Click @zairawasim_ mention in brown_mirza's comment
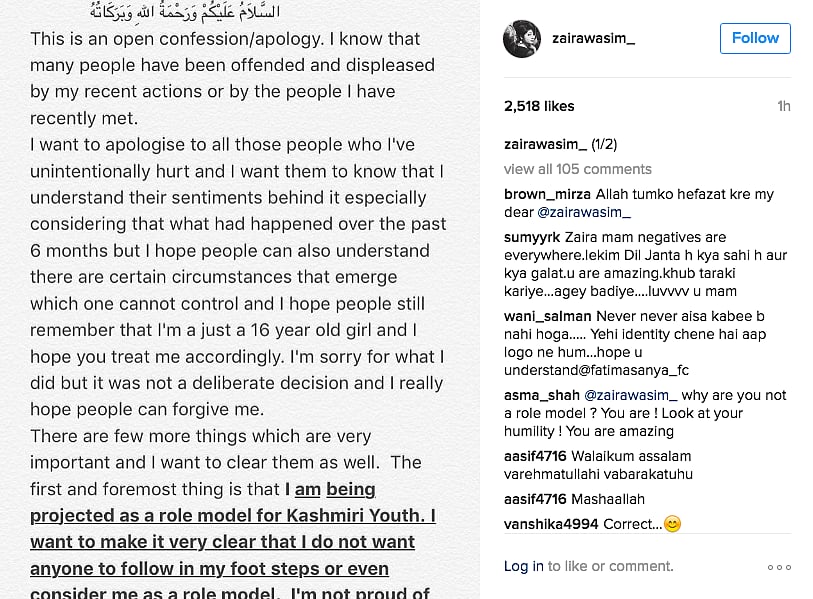 coord(584,212)
